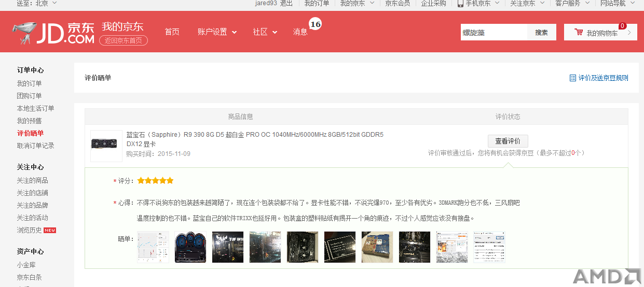This screenshot has height=287, width=644.
Task: Click the username jared93
Action: point(266,3)
